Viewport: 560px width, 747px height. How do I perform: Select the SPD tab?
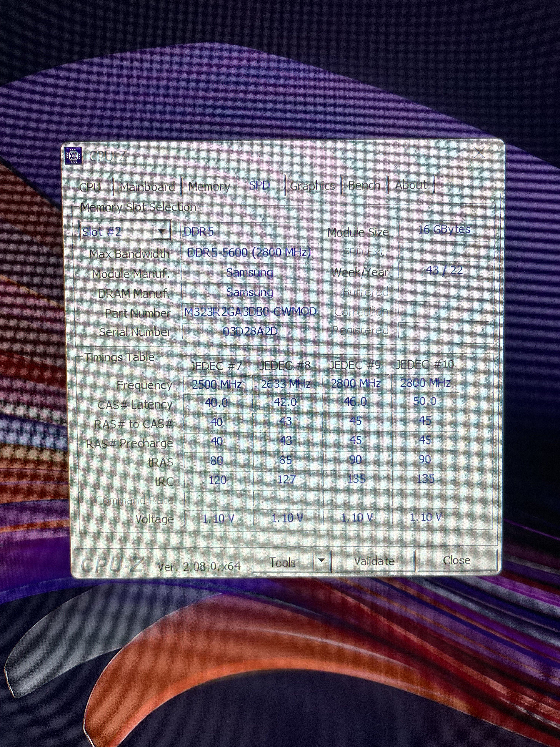tap(259, 185)
